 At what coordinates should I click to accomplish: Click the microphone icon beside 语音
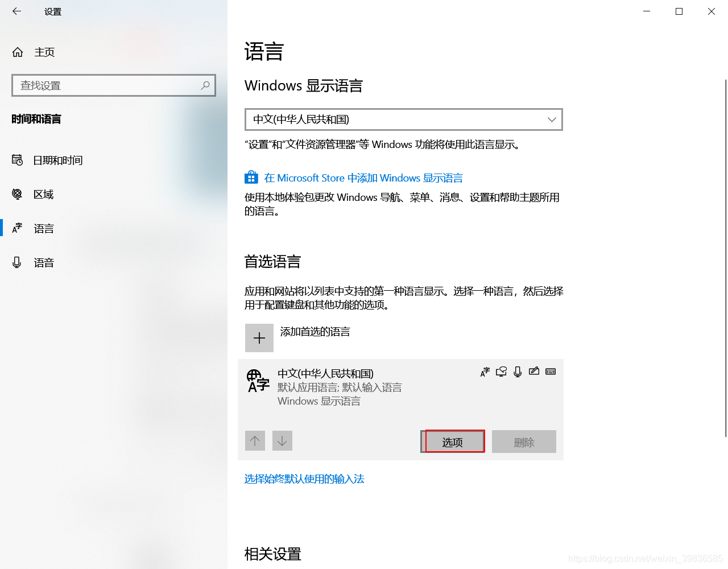click(17, 262)
